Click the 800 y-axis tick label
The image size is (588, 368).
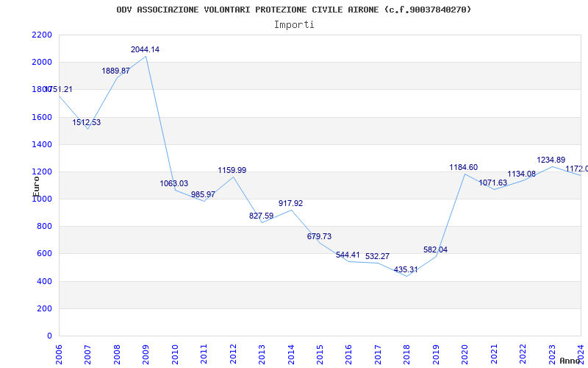[x=44, y=227]
